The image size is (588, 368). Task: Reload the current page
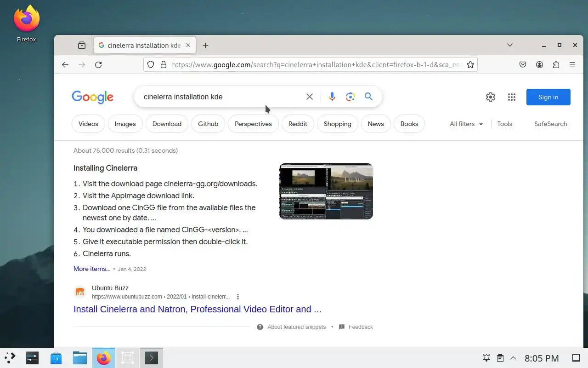98,65
